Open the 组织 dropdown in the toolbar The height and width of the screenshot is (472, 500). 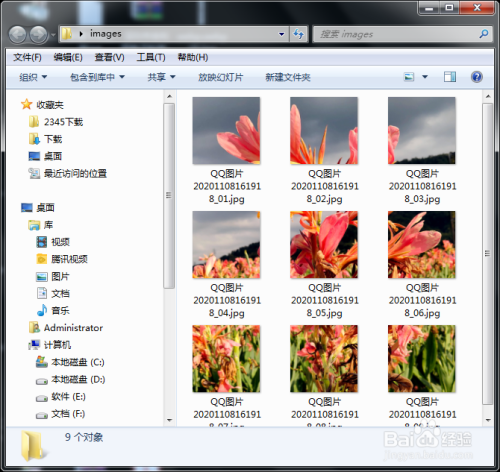[x=33, y=77]
